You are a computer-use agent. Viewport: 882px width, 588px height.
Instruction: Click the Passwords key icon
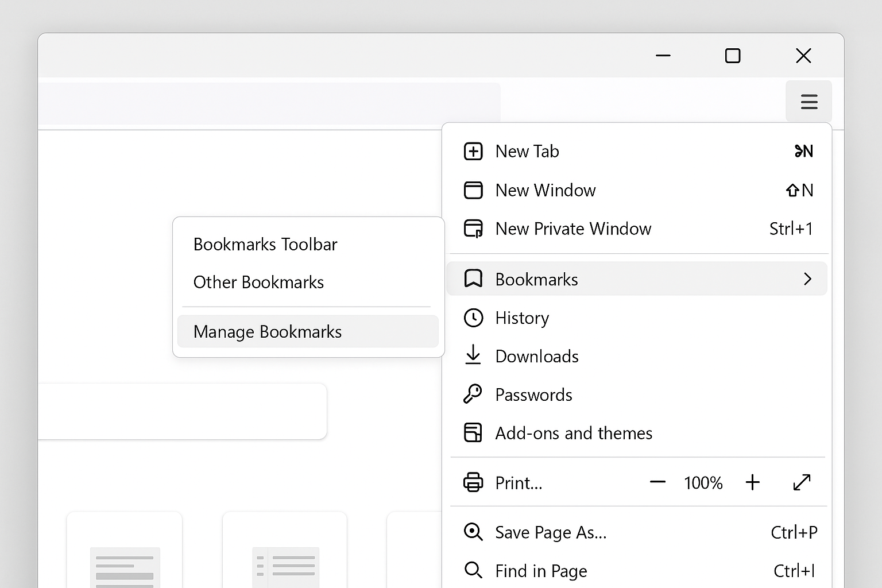tap(473, 394)
